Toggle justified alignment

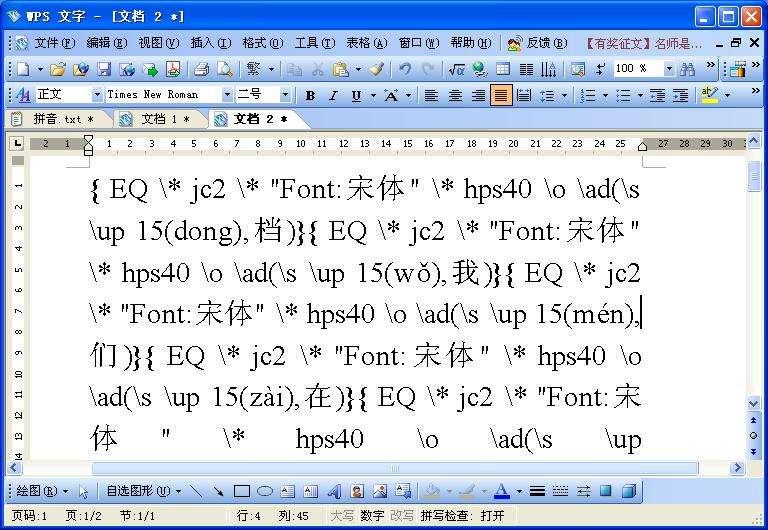pos(501,95)
